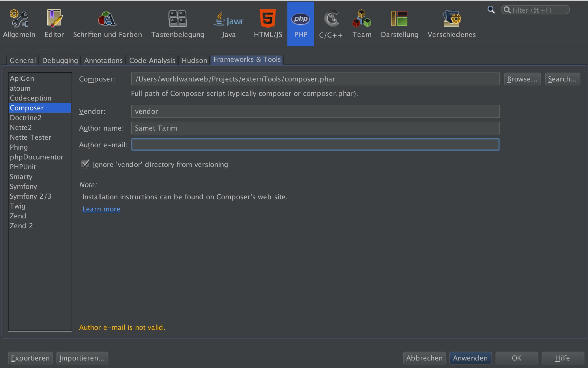This screenshot has width=588, height=368.
Task: Switch to Java settings category
Action: click(x=229, y=24)
